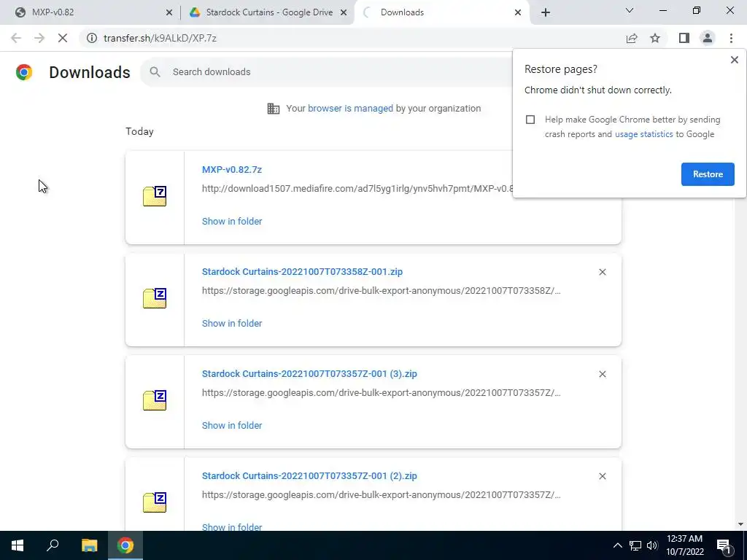Viewport: 747px width, 560px height.
Task: View site information icon in address bar
Action: coord(91,38)
